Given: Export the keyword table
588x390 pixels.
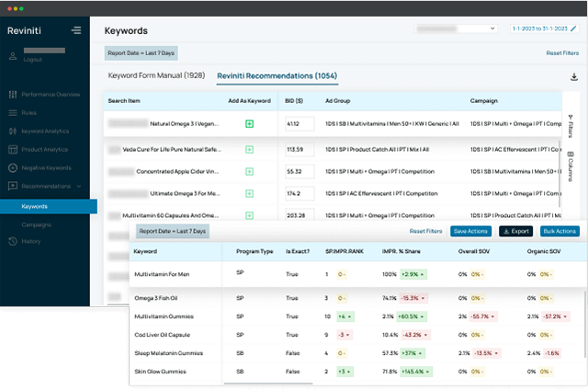Looking at the screenshot, I should point(515,231).
